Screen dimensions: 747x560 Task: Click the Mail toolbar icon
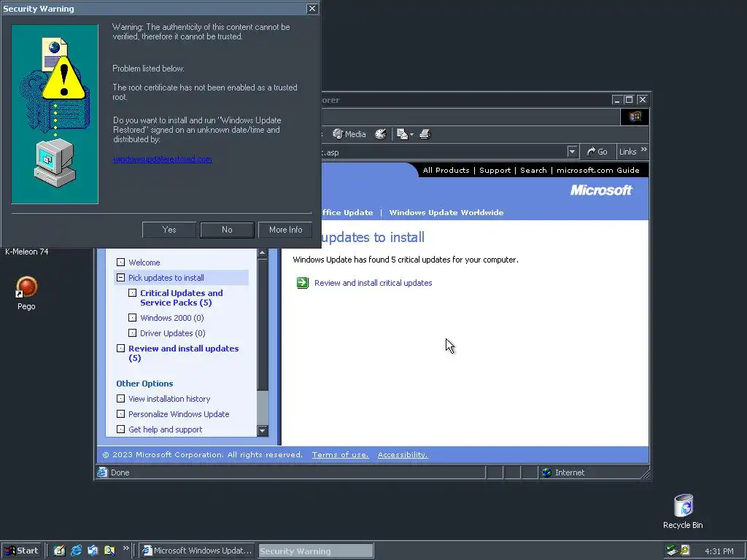click(x=402, y=134)
